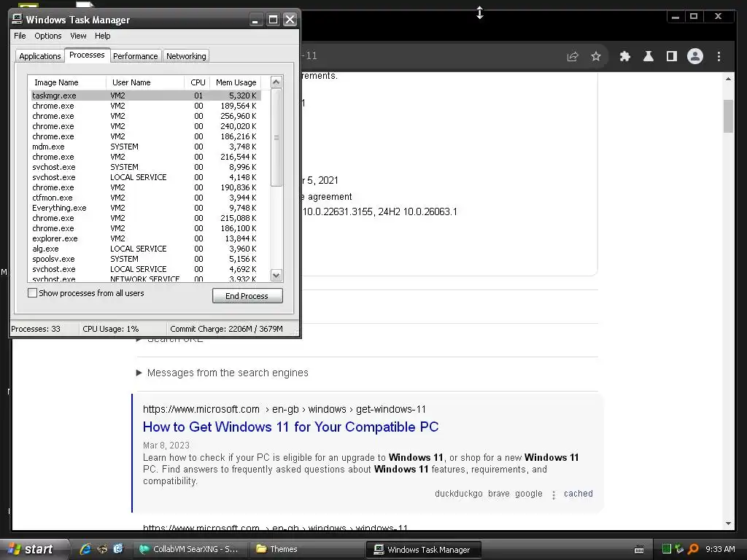Switch to Themes folder taskbar button

(x=307, y=549)
